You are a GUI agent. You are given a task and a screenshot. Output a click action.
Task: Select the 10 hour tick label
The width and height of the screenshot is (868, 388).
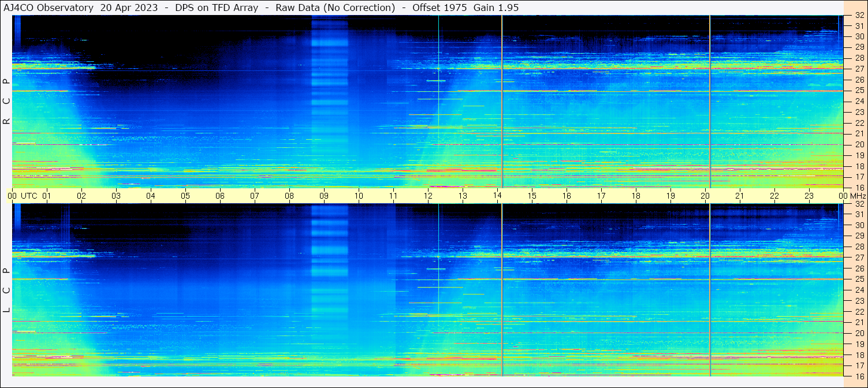pos(359,196)
